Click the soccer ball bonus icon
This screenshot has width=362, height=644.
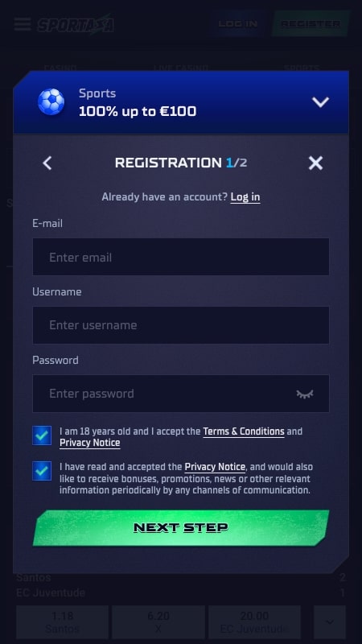pos(51,102)
